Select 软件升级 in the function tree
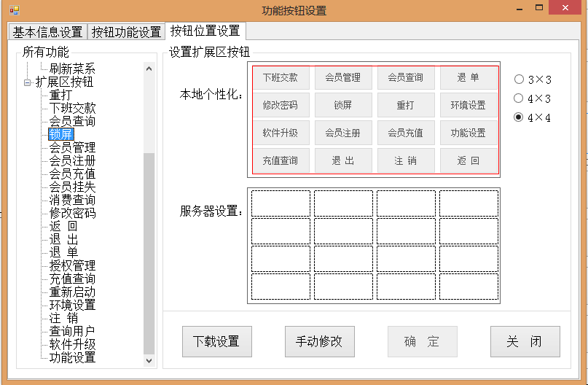The image size is (588, 385). (x=72, y=344)
